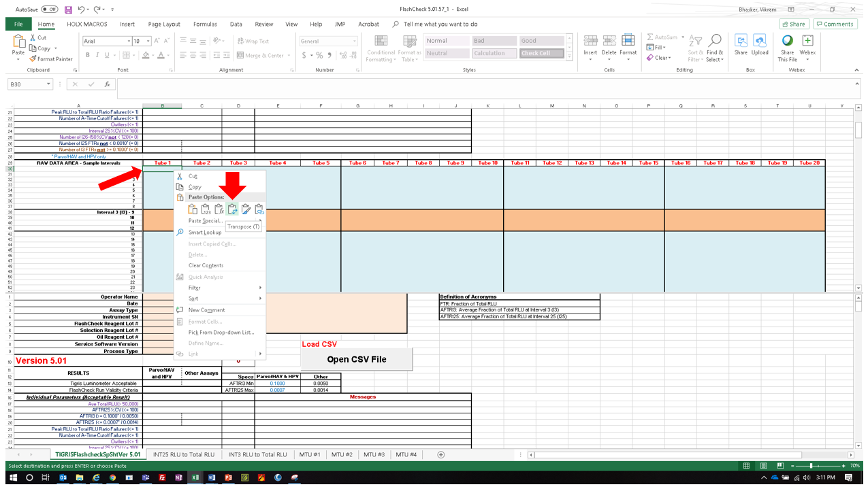Image resolution: width=868 pixels, height=489 pixels.
Task: Switch to the INT25 RLU to Total RLU sheet
Action: coord(184,454)
